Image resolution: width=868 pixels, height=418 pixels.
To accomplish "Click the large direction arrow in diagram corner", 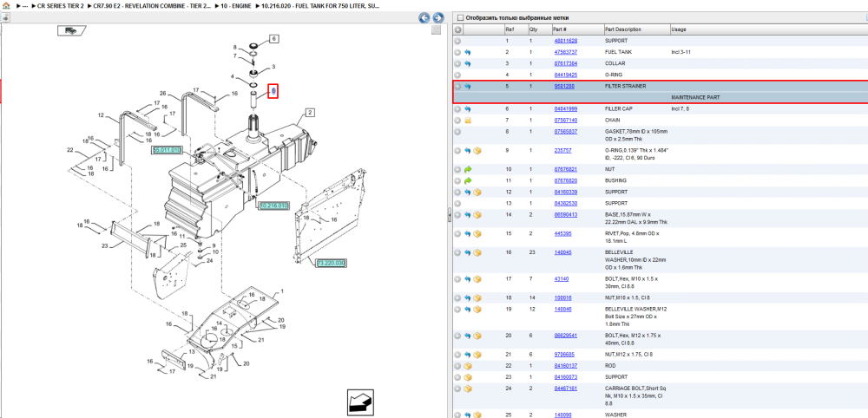I will 362,402.
